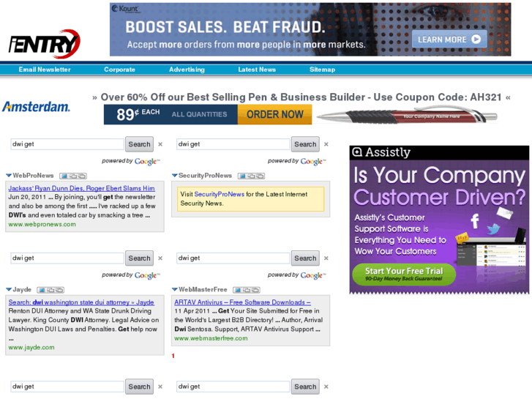Click the leftmost view icon beside WebProNews
The width and height of the screenshot is (532, 399).
tap(64, 176)
